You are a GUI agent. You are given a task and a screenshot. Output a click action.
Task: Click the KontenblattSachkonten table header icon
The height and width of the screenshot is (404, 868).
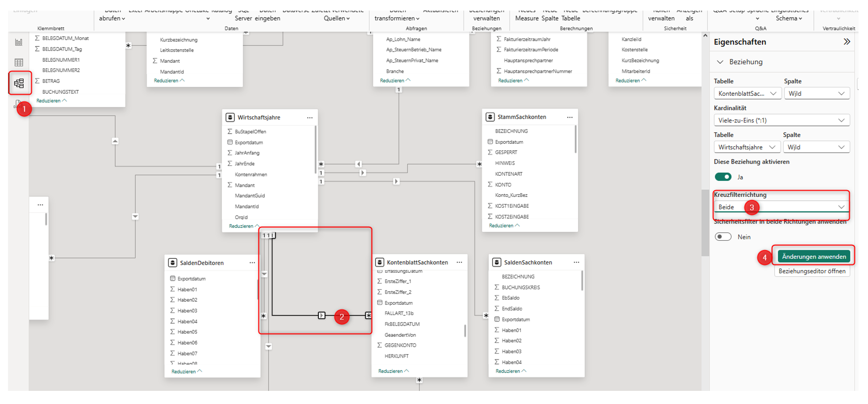379,263
